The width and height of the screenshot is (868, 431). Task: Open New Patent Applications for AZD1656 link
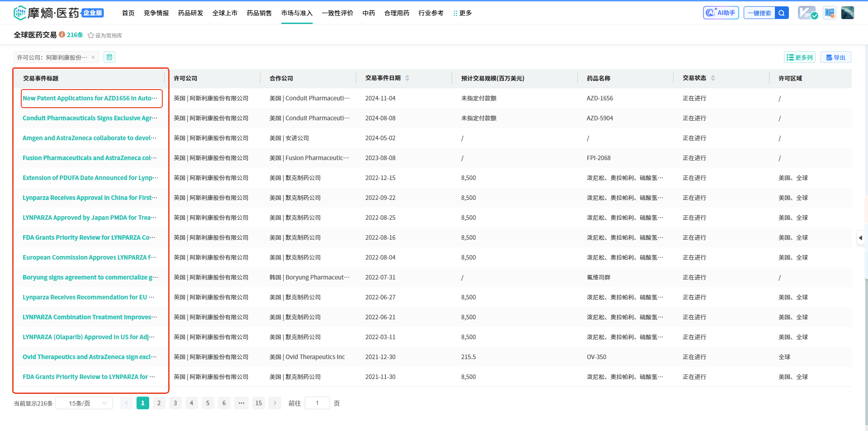[90, 98]
